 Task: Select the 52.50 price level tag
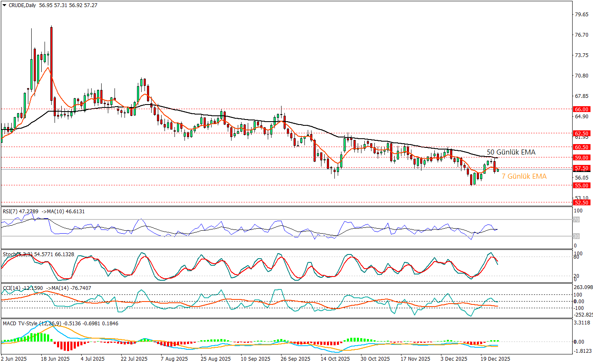(582, 202)
